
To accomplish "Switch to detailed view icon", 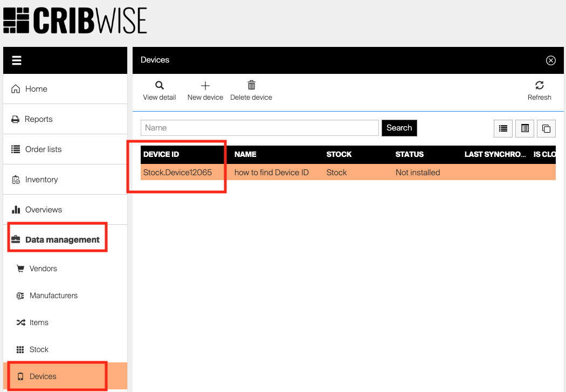I will (524, 128).
